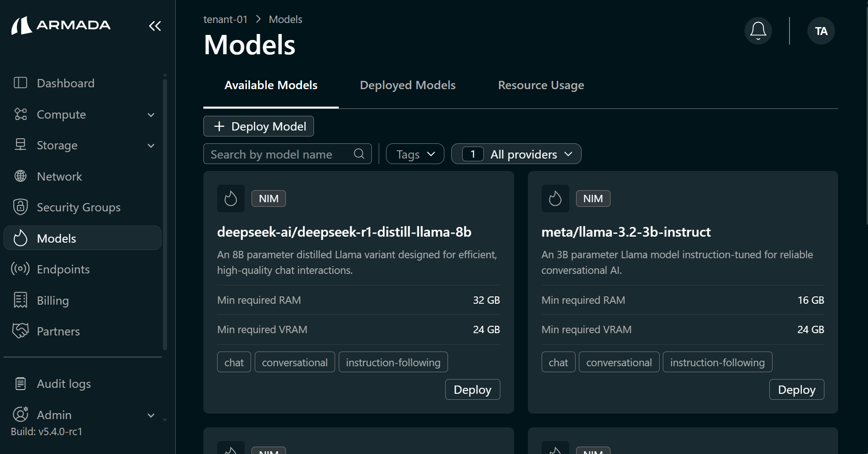Click the Audit logs clipboard icon
This screenshot has width=868, height=454.
(x=20, y=383)
